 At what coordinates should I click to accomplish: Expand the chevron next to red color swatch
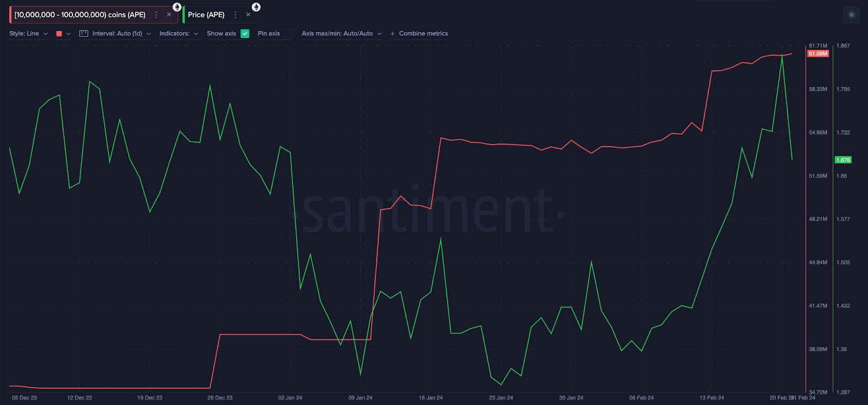click(x=68, y=34)
